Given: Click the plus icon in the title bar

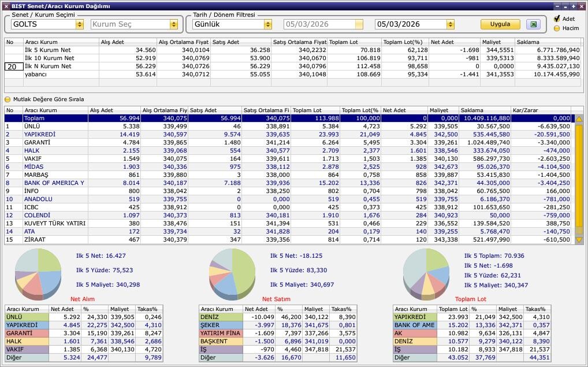Looking at the screenshot, I should [574, 6].
